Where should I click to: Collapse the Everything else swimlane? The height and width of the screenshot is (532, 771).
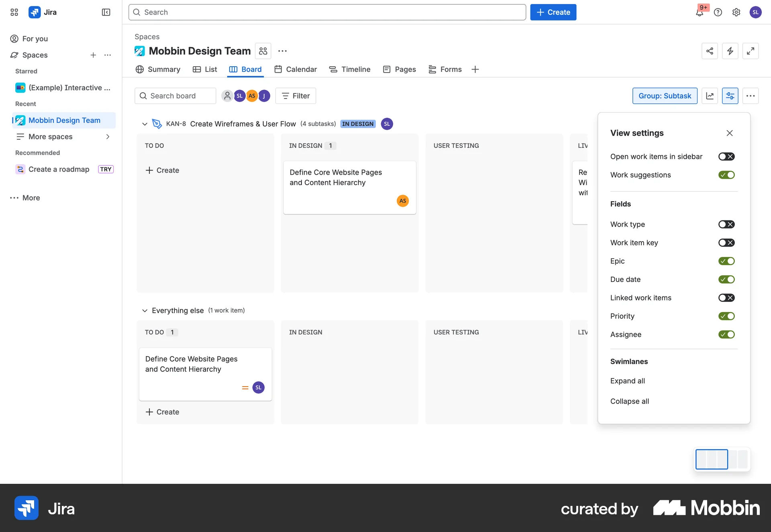pos(145,310)
